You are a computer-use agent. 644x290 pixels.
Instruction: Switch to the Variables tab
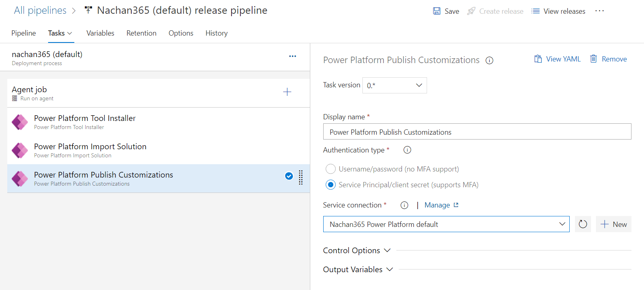coord(100,33)
